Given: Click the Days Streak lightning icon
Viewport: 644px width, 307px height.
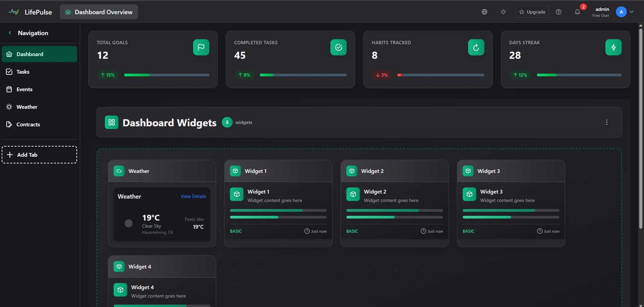Looking at the screenshot, I should tap(613, 47).
